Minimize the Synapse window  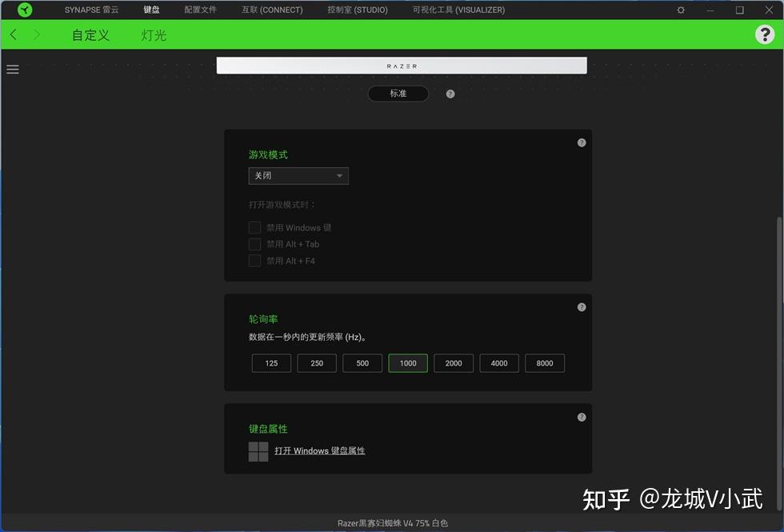pos(710,10)
